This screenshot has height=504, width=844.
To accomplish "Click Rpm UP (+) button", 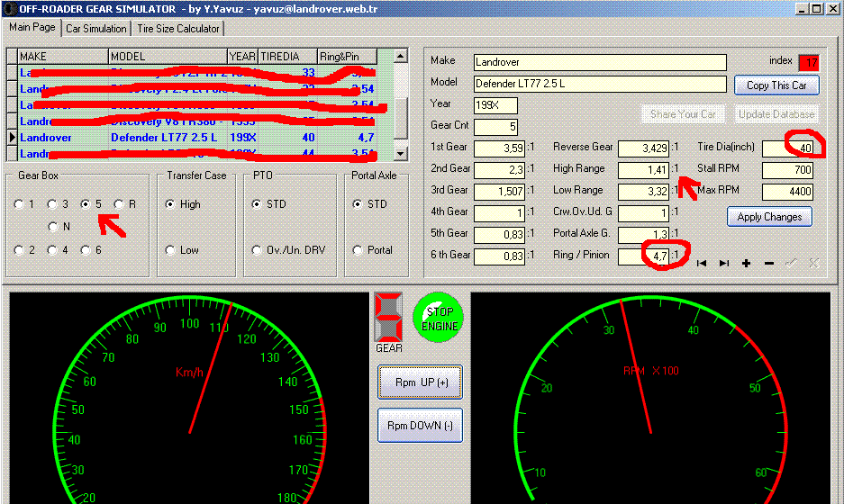I will tap(421, 382).
